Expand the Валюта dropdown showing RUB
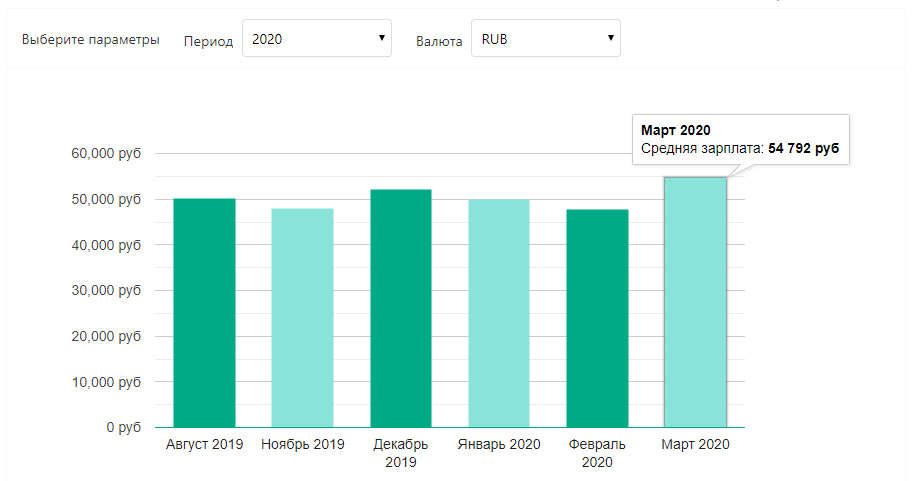 pos(545,39)
